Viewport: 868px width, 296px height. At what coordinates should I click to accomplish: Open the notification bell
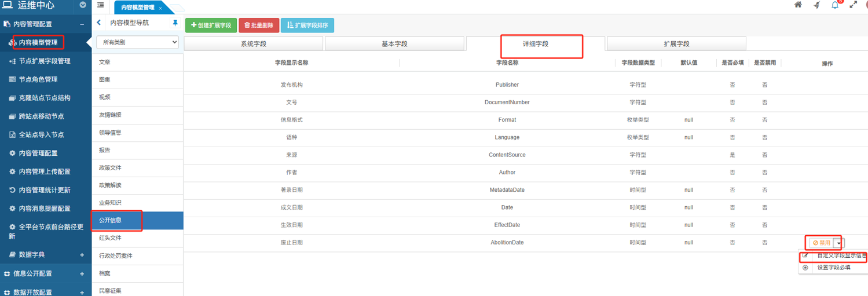pyautogui.click(x=835, y=5)
